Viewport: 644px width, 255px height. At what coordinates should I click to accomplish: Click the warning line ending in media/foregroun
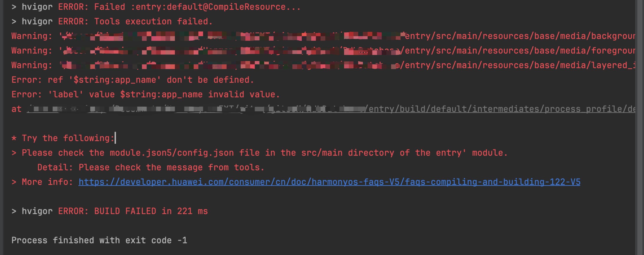click(323, 50)
